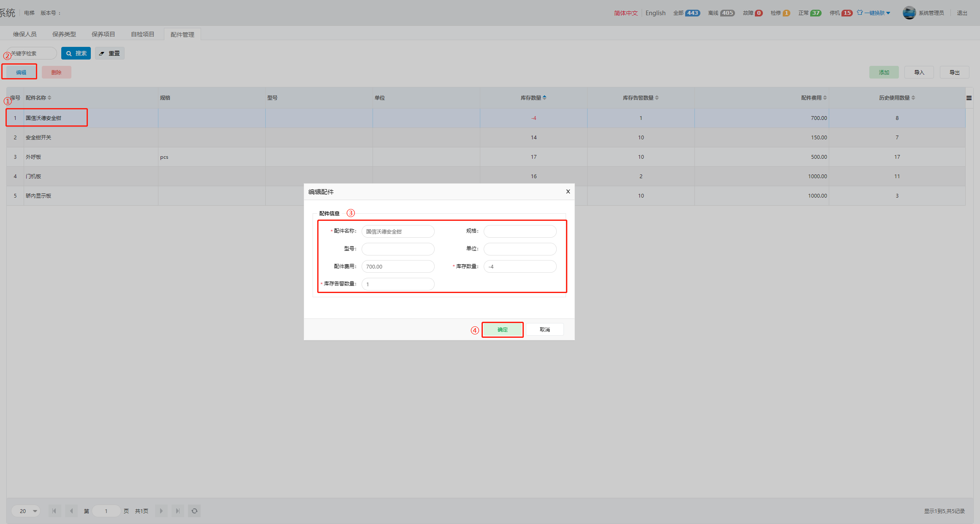
Task: Open the one-click skin dropdown
Action: click(x=874, y=13)
